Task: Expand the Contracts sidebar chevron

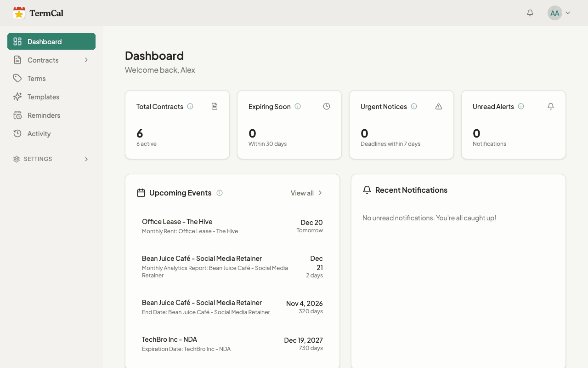Action: 86,60
